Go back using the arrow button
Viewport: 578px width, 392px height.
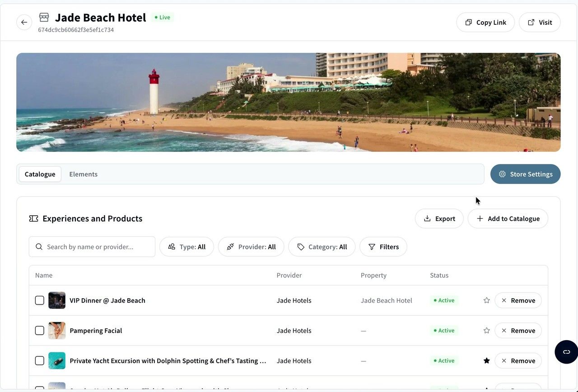coord(24,22)
